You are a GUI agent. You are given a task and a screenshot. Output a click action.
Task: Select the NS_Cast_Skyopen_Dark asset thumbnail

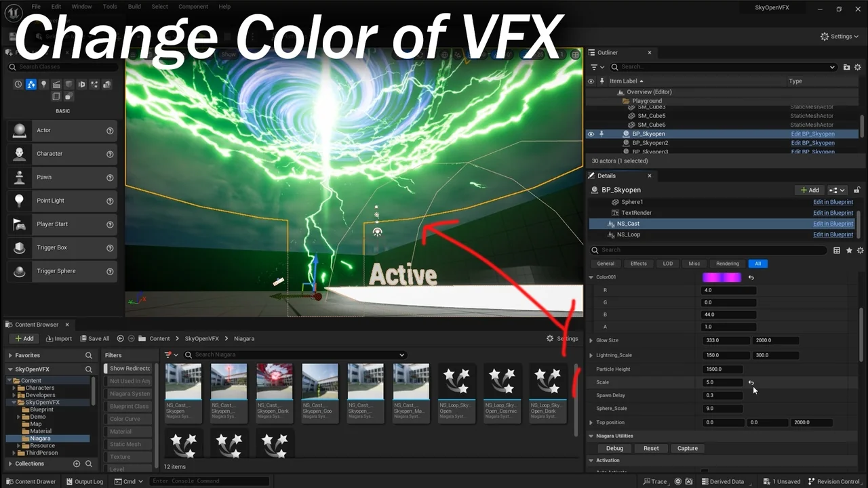coord(274,382)
